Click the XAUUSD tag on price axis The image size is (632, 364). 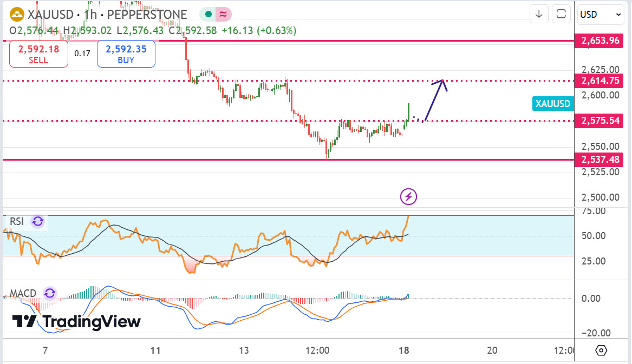pyautogui.click(x=553, y=104)
